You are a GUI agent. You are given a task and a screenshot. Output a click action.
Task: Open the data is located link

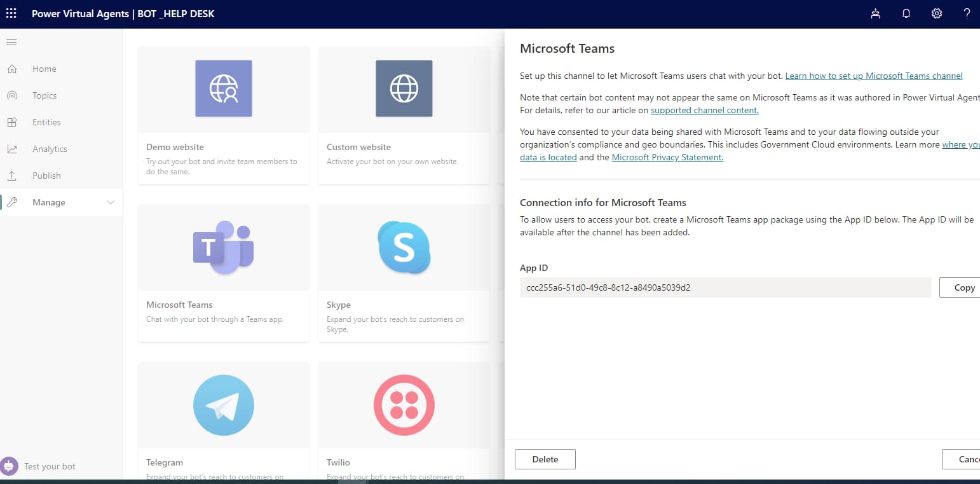pos(548,157)
